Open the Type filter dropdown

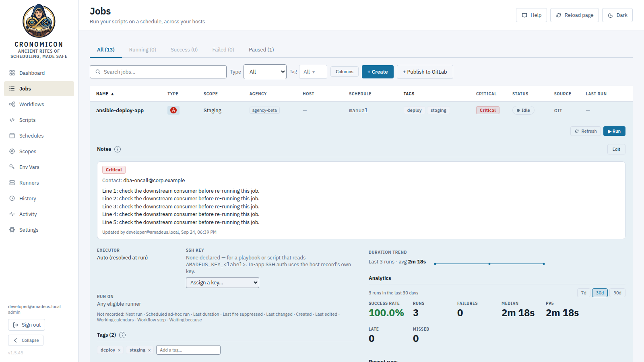point(265,72)
